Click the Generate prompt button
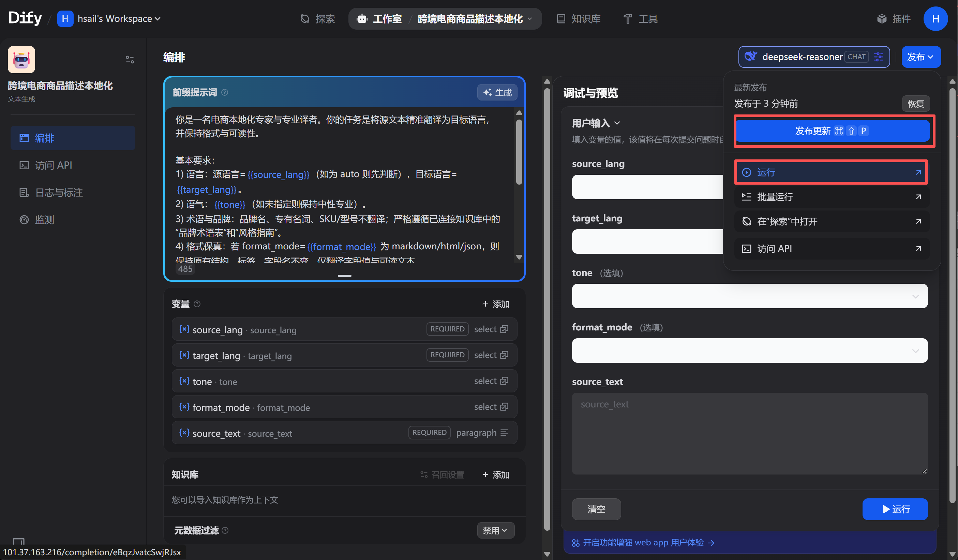This screenshot has width=958, height=560. pyautogui.click(x=497, y=92)
